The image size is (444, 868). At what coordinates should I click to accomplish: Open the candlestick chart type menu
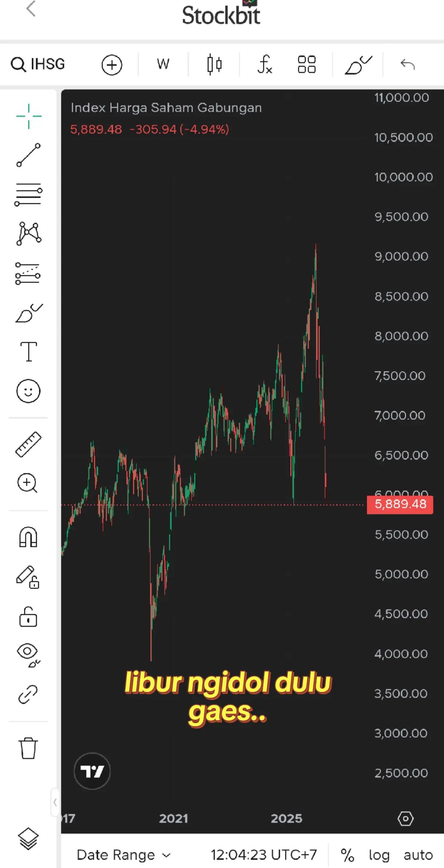tap(214, 64)
